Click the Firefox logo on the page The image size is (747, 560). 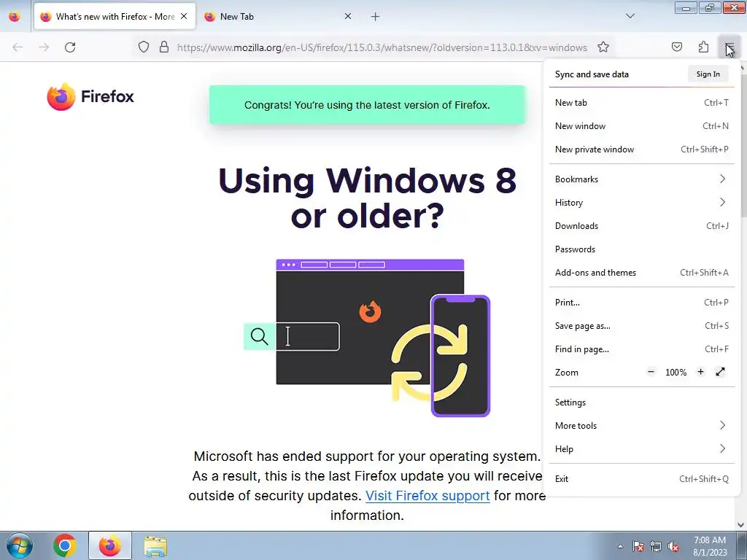tap(90, 96)
